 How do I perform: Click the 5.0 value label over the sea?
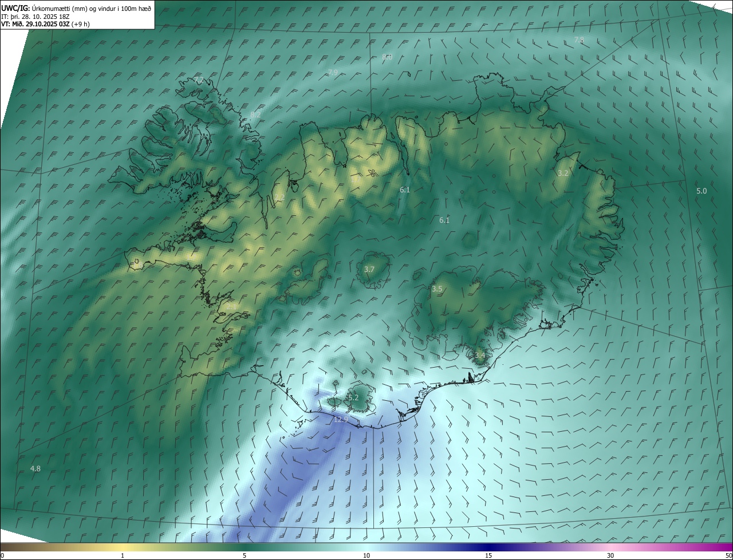[702, 191]
